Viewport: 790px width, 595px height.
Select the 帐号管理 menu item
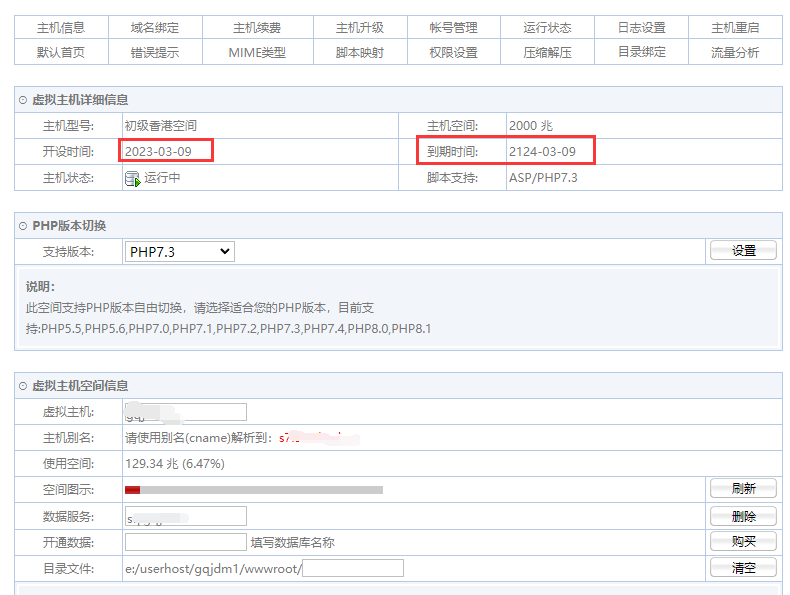453,28
